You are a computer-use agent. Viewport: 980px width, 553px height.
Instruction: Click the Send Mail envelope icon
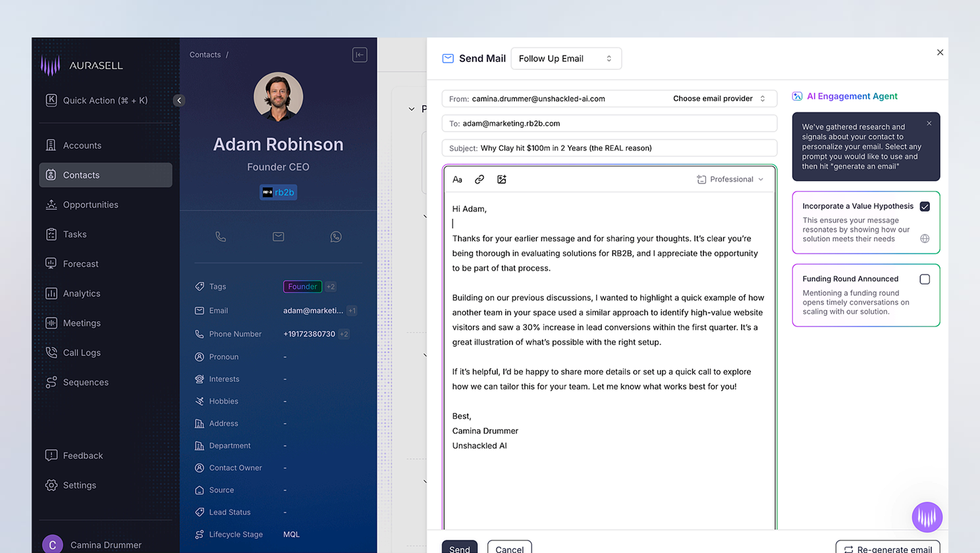pyautogui.click(x=448, y=59)
